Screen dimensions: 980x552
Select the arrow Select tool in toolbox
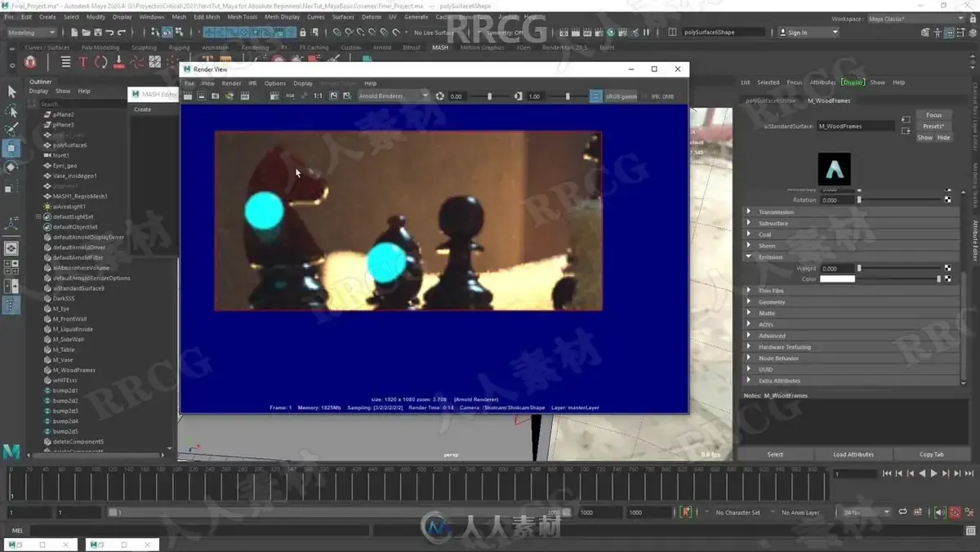pyautogui.click(x=11, y=91)
